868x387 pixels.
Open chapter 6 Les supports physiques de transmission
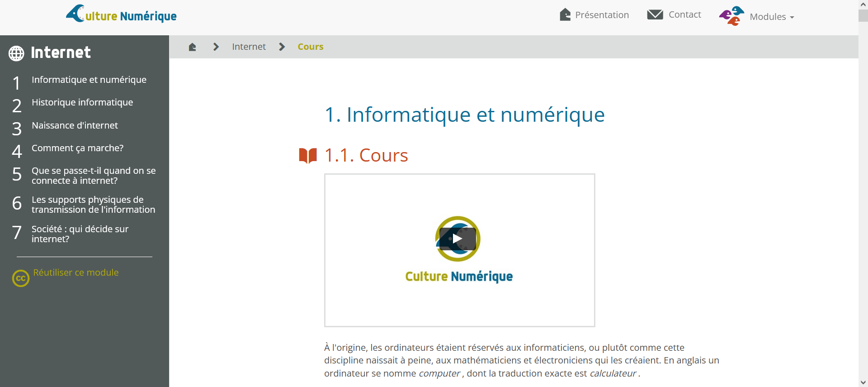click(93, 205)
